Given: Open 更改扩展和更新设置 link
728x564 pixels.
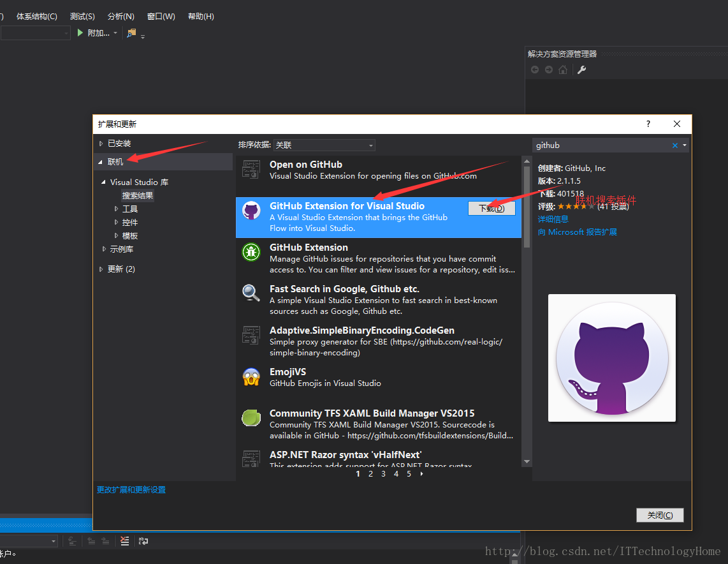Looking at the screenshot, I should click(131, 489).
